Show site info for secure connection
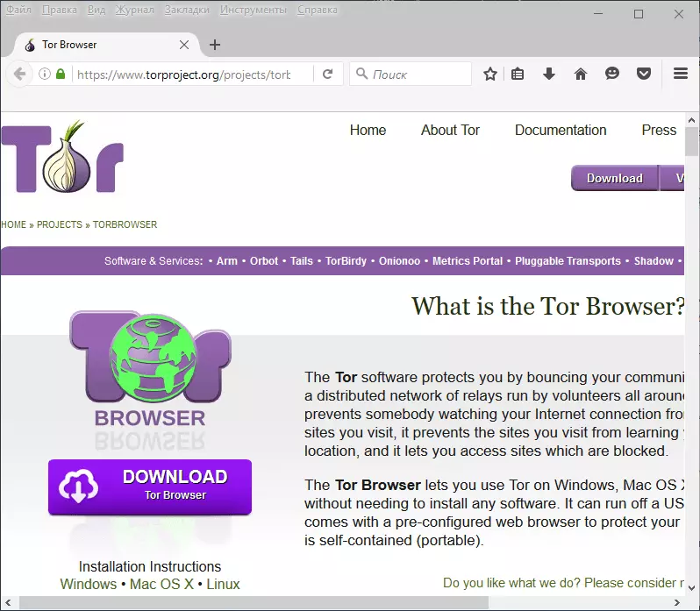The width and height of the screenshot is (700, 611). tap(45, 75)
